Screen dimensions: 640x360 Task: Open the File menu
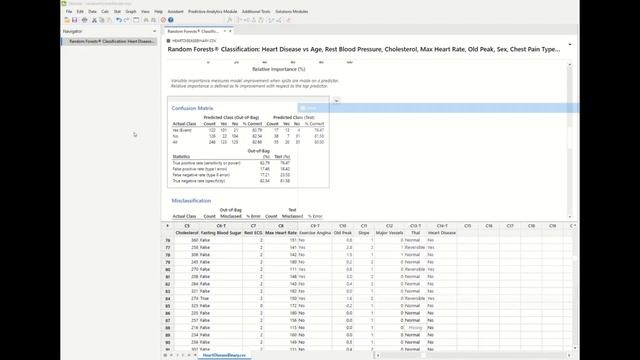[69, 11]
